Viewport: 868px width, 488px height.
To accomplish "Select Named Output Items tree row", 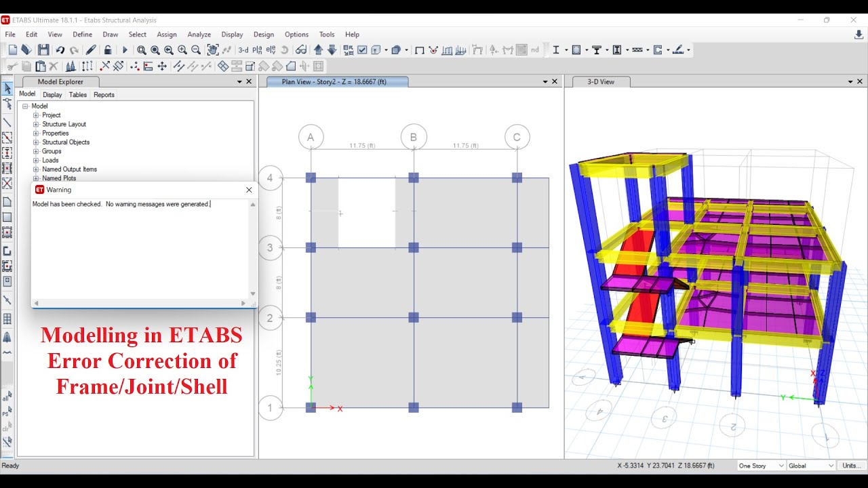I will 69,169.
